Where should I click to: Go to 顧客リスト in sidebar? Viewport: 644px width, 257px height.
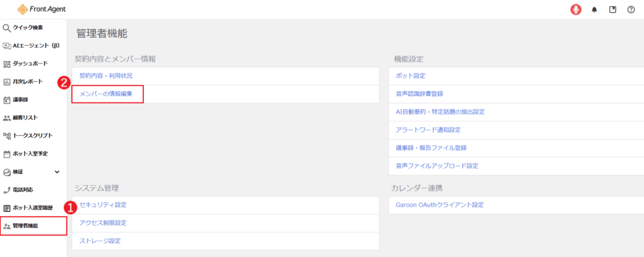pos(27,118)
